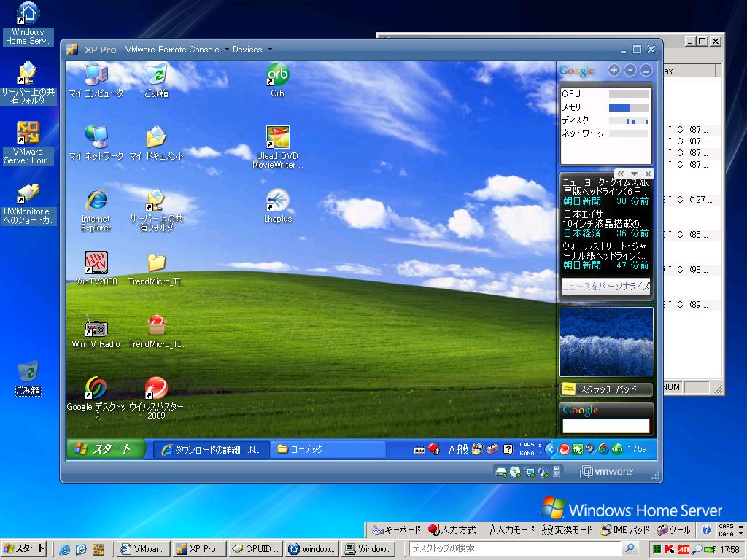
Task: Click the デスクトップの検索 search field
Action: (x=516, y=548)
